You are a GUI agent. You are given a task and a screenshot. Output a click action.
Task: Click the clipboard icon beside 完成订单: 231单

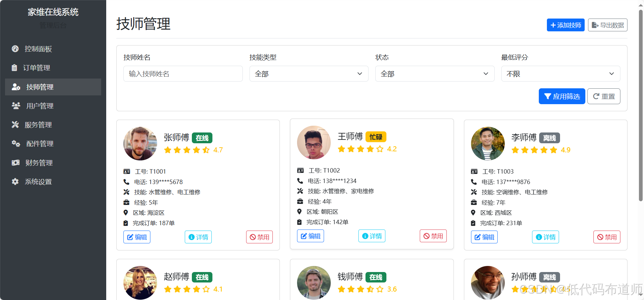point(473,223)
